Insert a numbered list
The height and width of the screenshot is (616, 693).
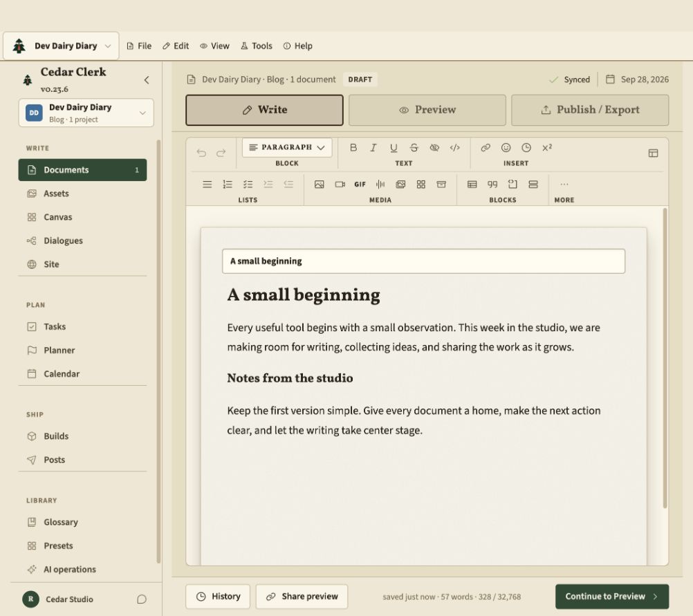pos(228,185)
